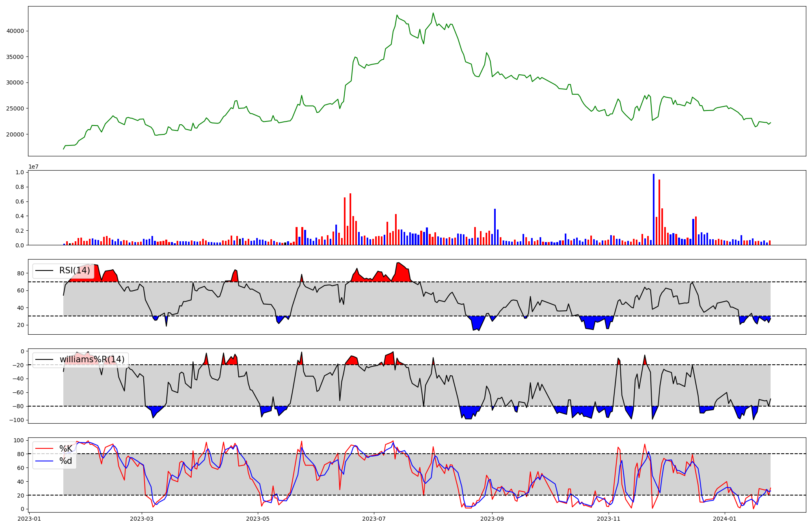This screenshot has width=812, height=528.
Task: Click the 1.0 volume axis tick label
Action: (19, 172)
